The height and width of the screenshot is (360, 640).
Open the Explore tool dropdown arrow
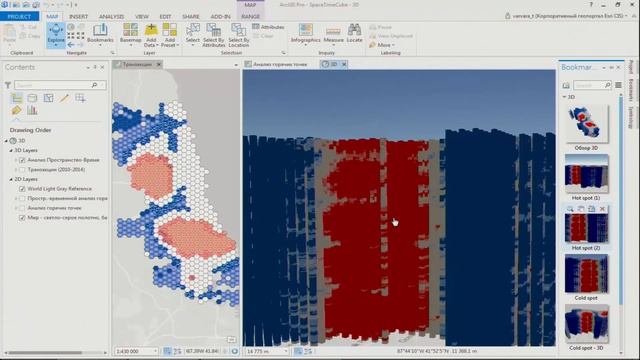pos(56,45)
